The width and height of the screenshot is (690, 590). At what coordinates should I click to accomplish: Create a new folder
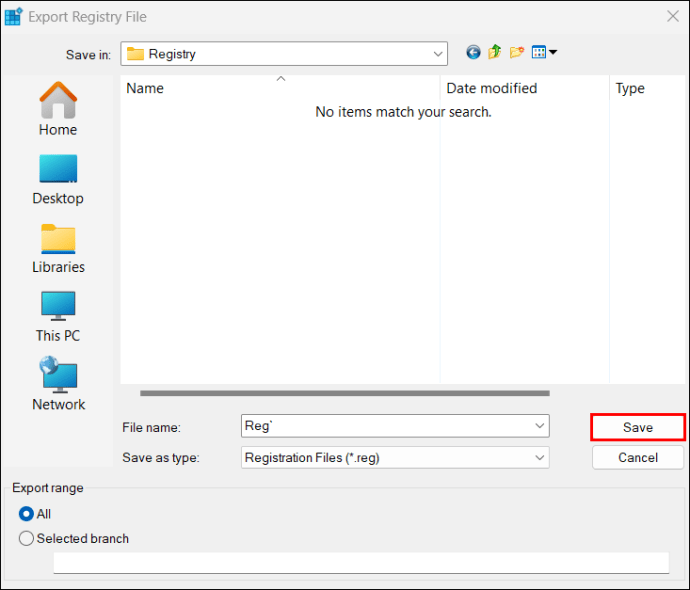pos(517,52)
